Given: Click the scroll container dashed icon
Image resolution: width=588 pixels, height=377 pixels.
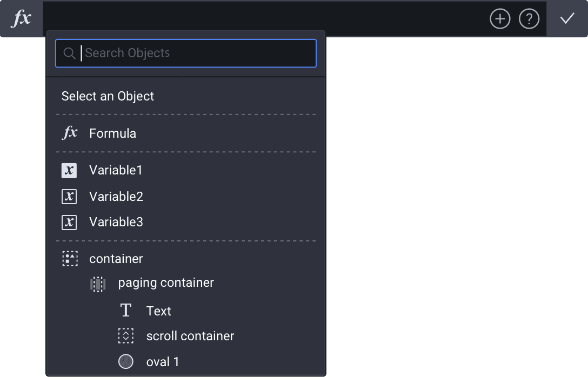Looking at the screenshot, I should 126,335.
